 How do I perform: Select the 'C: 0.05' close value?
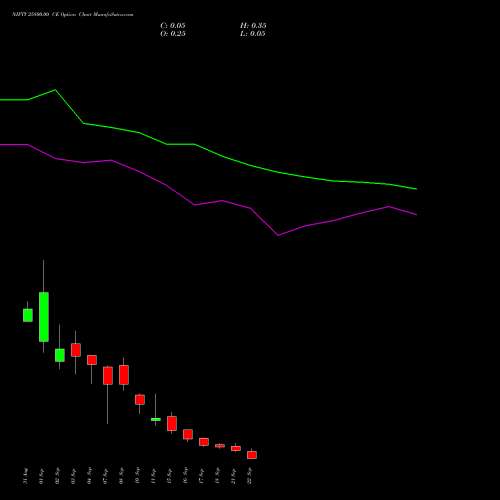point(173,26)
